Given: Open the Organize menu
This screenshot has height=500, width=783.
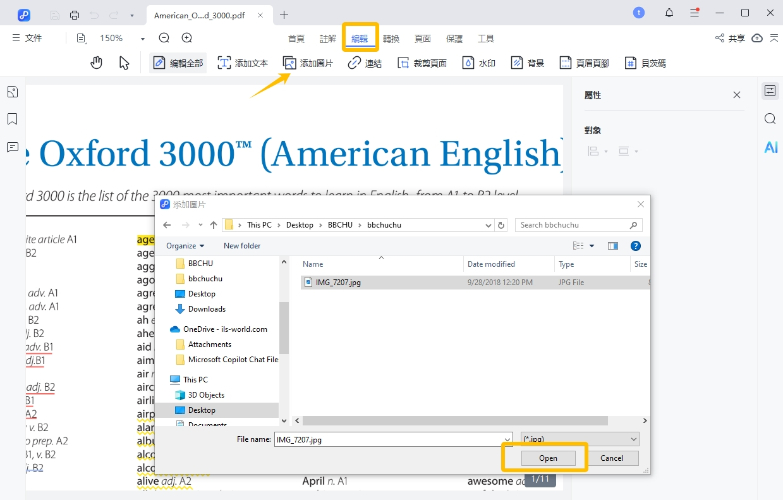Looking at the screenshot, I should click(x=185, y=246).
